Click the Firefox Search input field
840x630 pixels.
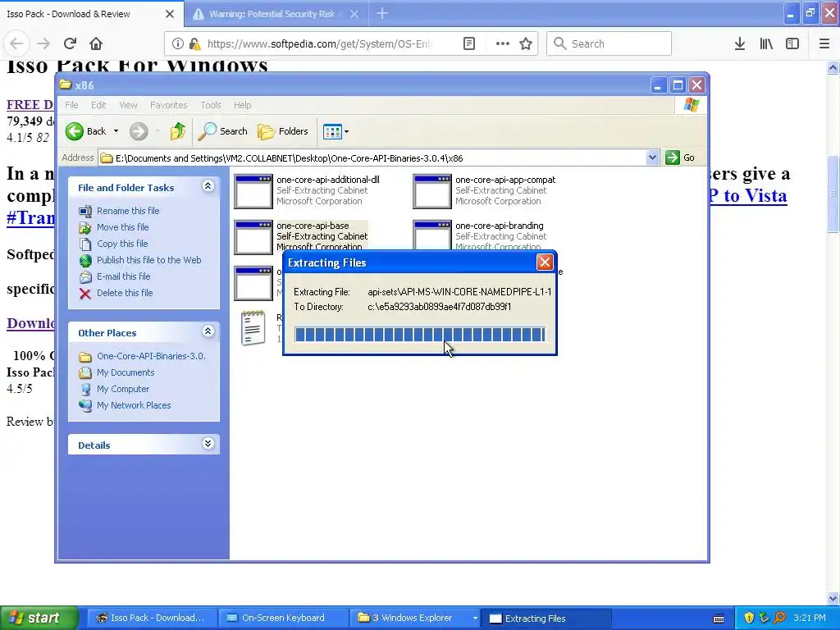(609, 44)
